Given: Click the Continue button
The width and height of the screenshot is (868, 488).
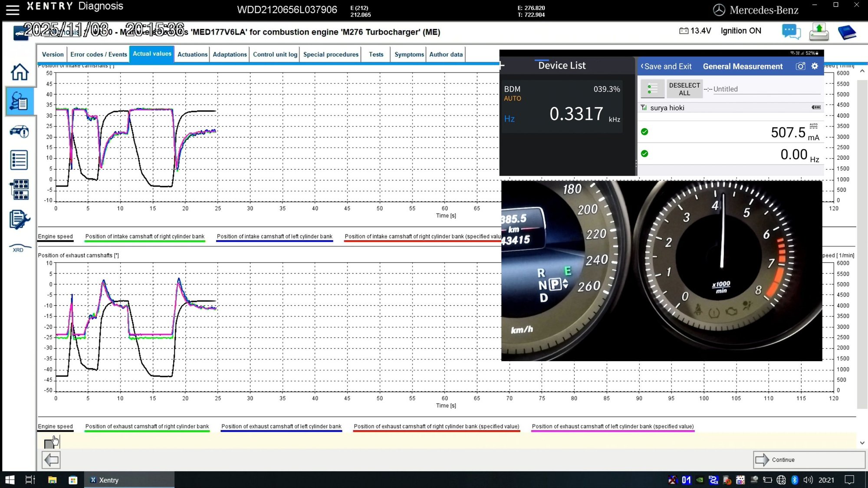Looking at the screenshot, I should click(x=809, y=460).
